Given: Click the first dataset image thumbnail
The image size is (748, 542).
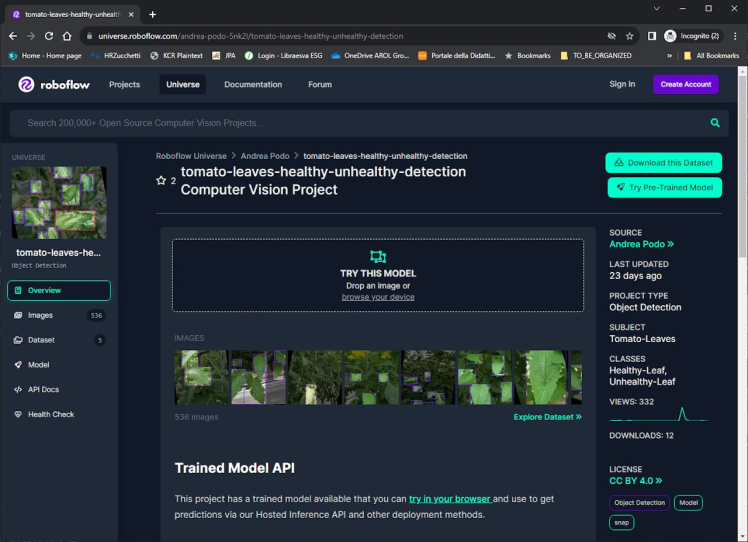Looking at the screenshot, I should (x=201, y=377).
